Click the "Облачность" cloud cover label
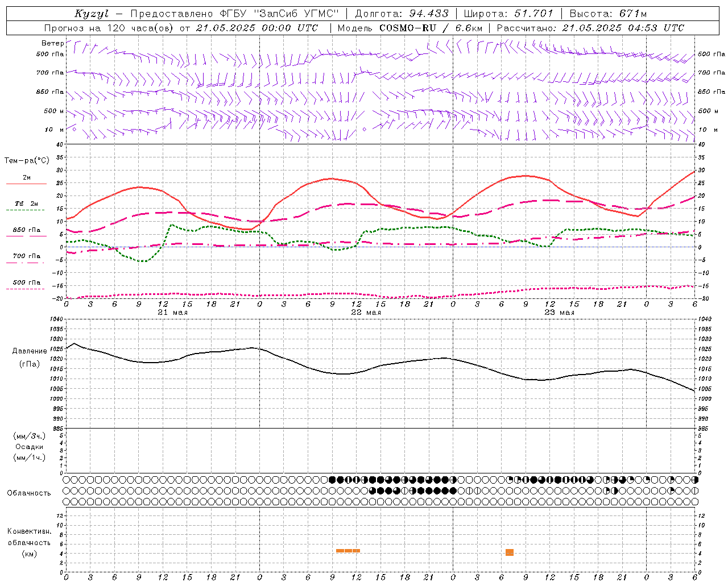Viewport: 728px width, 582px height. pyautogui.click(x=29, y=493)
